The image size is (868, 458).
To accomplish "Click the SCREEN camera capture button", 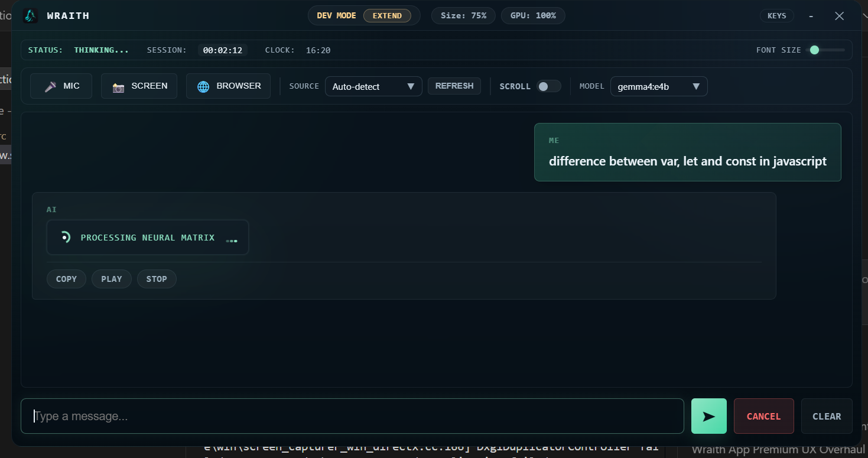I will click(x=139, y=86).
